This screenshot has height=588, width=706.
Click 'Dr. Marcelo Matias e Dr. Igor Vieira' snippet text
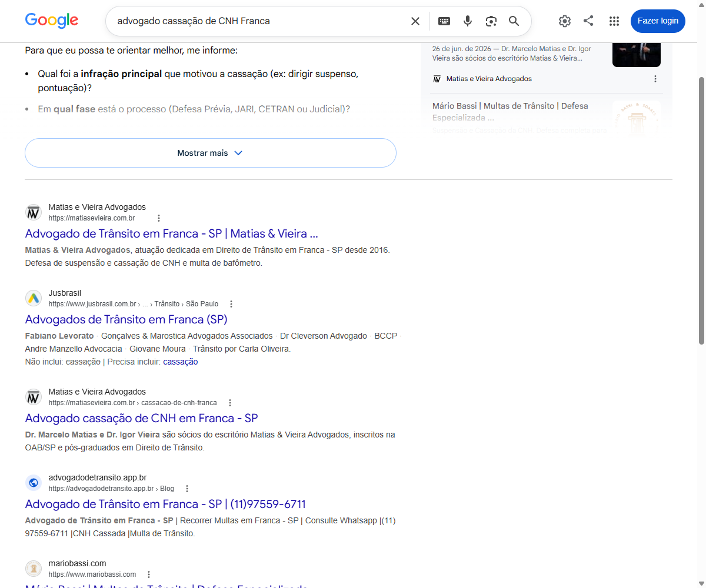point(92,435)
